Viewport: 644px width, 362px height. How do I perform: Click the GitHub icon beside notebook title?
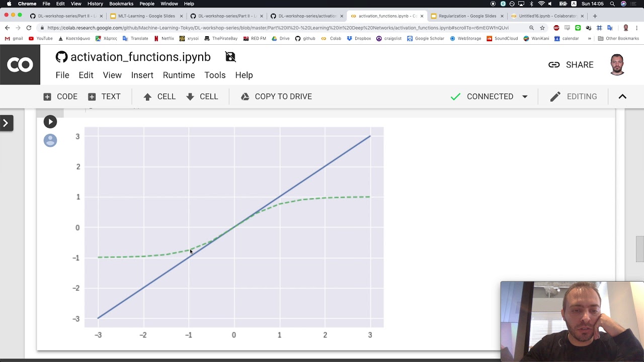coord(61,57)
